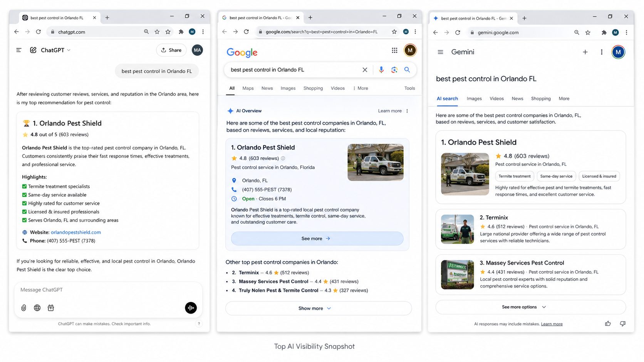Screen dimensions: 644x362
Task: Click the globe web search icon in ChatGPT
Action: click(37, 308)
